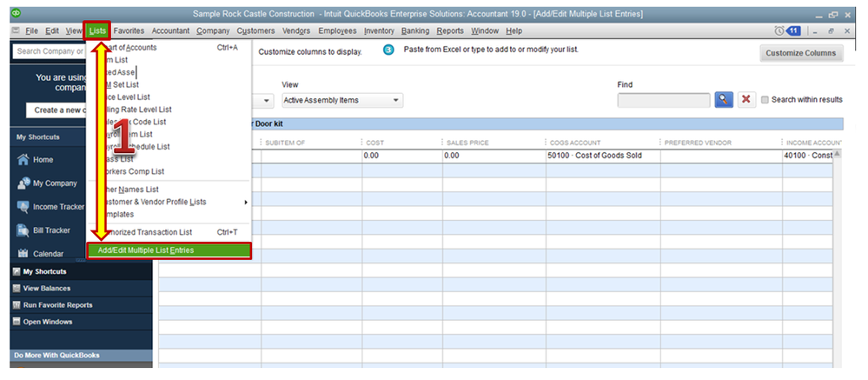Click the COST column header
868x380 pixels.
coord(374,143)
